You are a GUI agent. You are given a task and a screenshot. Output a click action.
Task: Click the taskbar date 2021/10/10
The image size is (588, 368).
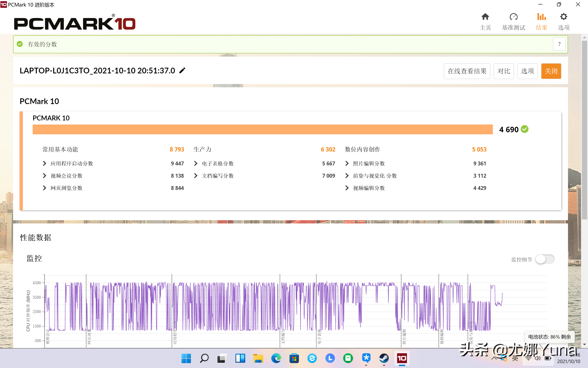(569, 361)
